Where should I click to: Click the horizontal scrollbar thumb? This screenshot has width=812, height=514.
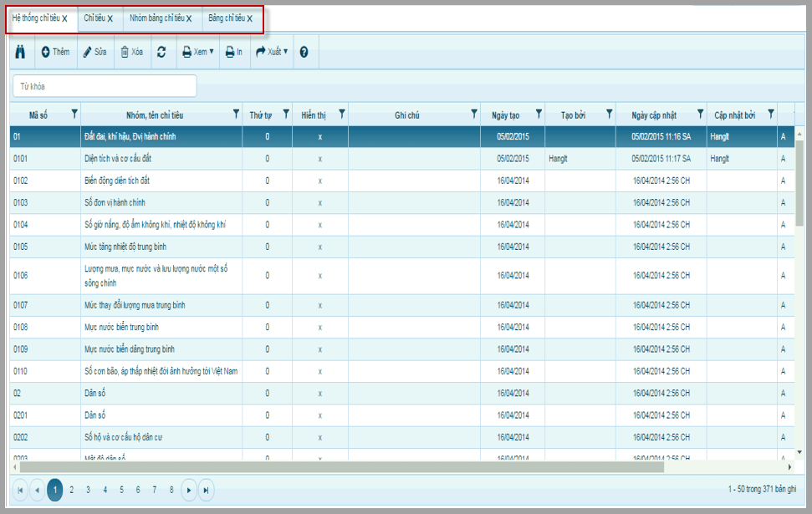pyautogui.click(x=342, y=467)
